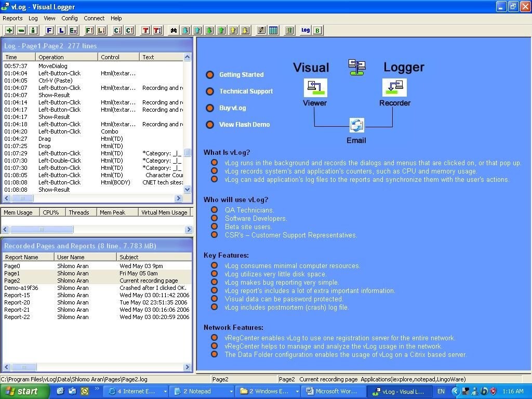Screen dimensions: 532x399
Task: Click the CPU% column header
Action: click(x=52, y=212)
